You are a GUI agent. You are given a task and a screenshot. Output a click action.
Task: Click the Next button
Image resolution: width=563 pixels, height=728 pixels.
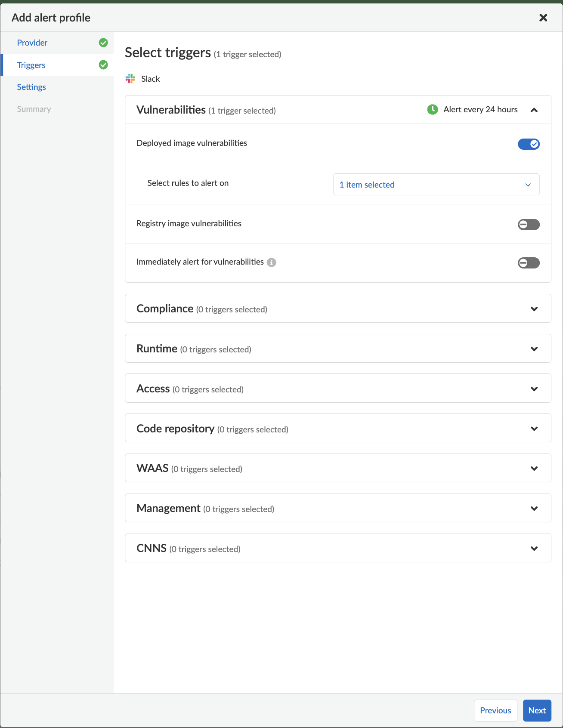[537, 710]
